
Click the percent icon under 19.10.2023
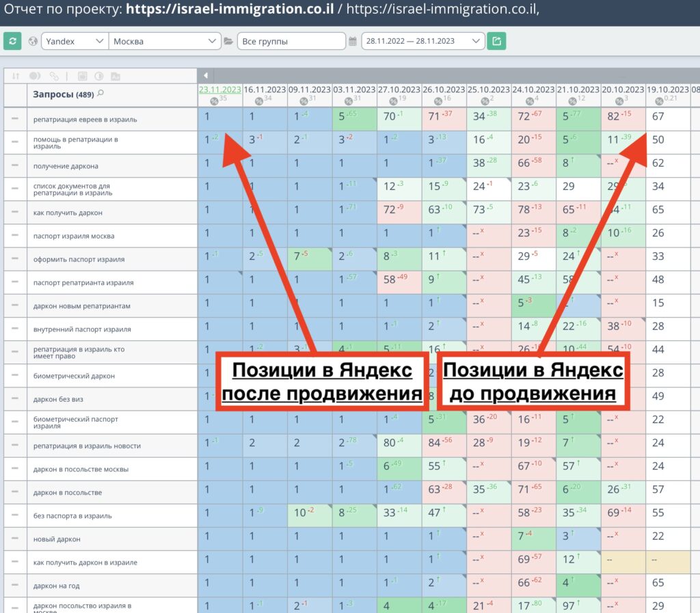[660, 101]
